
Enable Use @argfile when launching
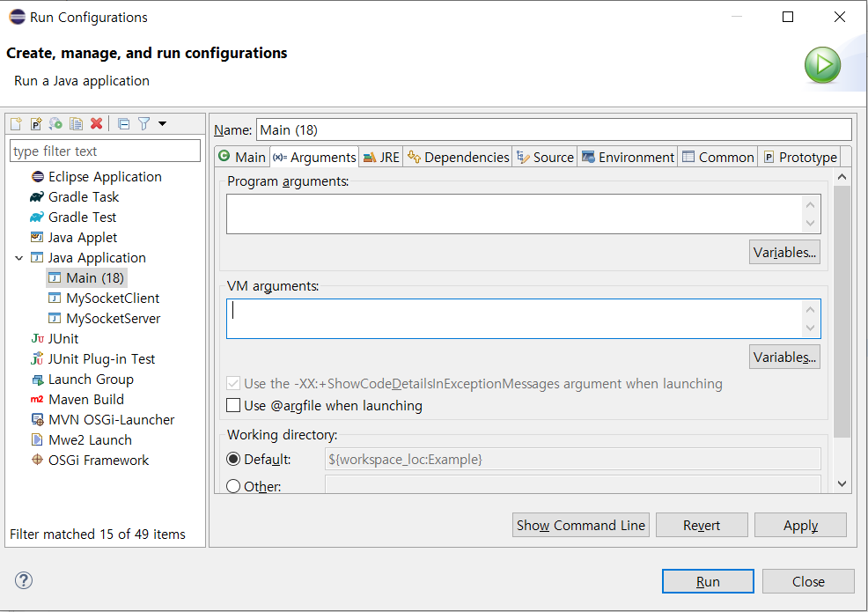[x=233, y=405]
